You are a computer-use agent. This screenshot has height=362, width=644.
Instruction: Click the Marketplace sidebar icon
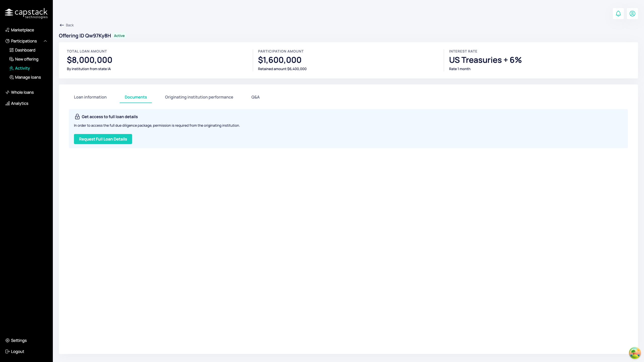(7, 30)
